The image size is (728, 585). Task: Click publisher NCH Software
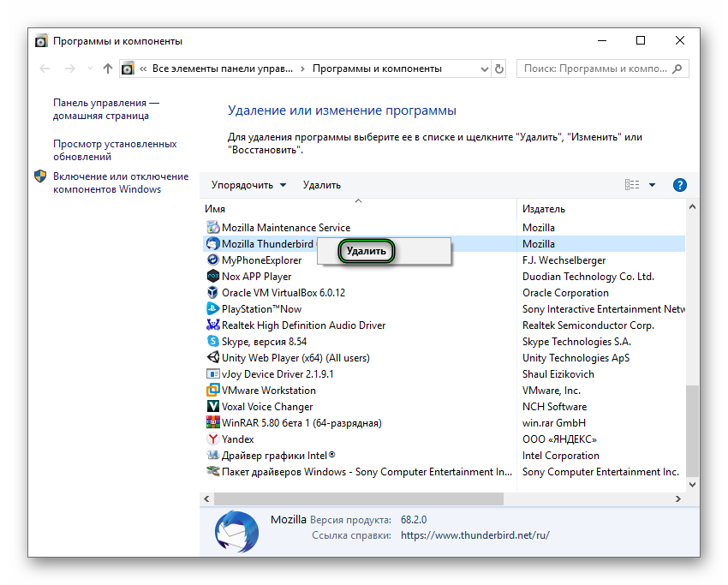(554, 407)
